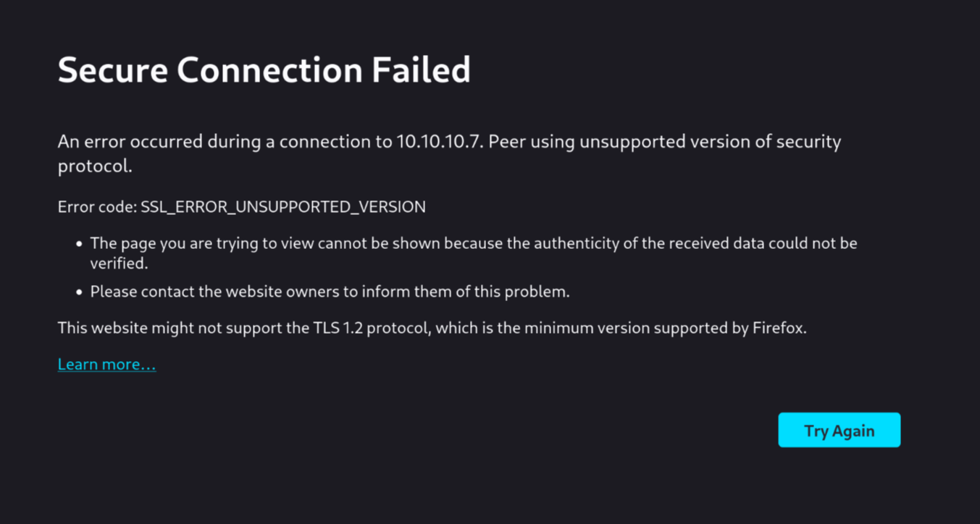This screenshot has width=980, height=524.
Task: Click the SSL_ERROR_UNSUPPORTED_VERSION error code text
Action: [283, 207]
